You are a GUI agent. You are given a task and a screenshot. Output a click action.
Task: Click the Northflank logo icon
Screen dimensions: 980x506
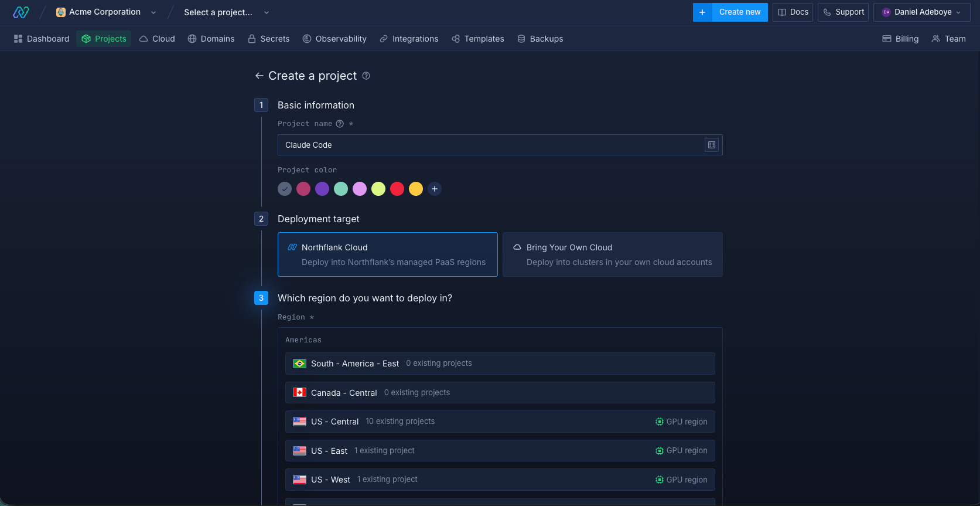21,12
